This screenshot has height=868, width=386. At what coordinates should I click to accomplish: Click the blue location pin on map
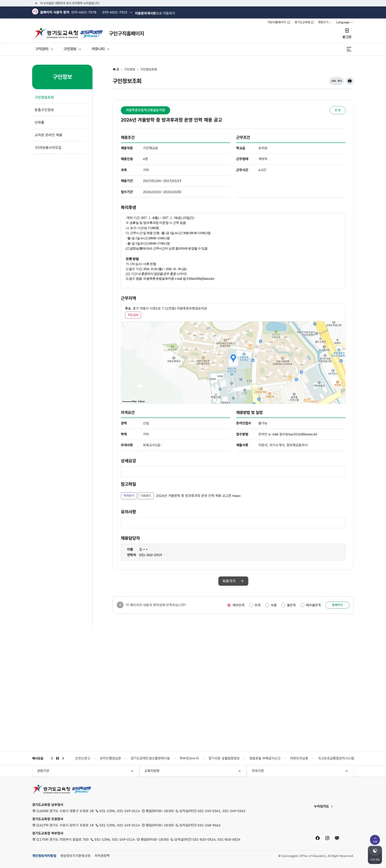tap(233, 358)
